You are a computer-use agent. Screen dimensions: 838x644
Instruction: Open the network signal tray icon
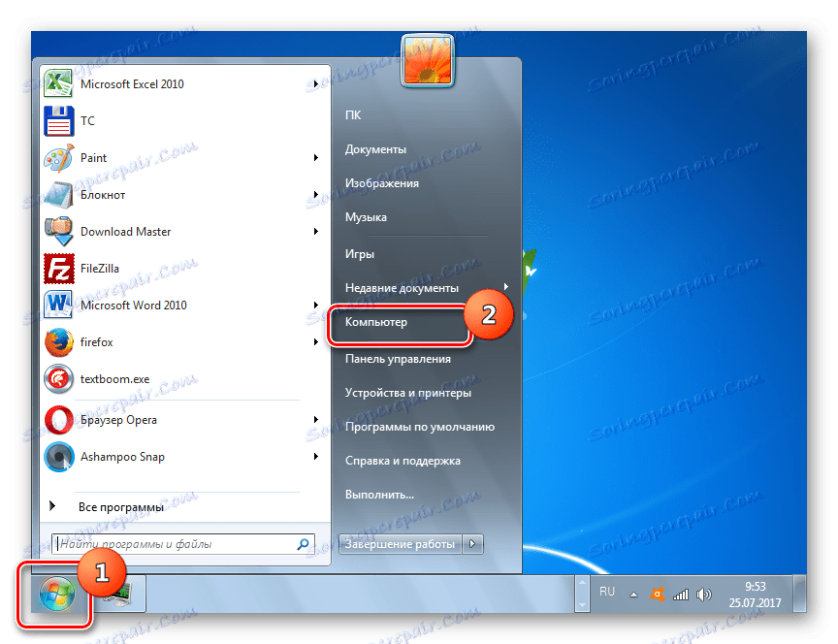[680, 595]
